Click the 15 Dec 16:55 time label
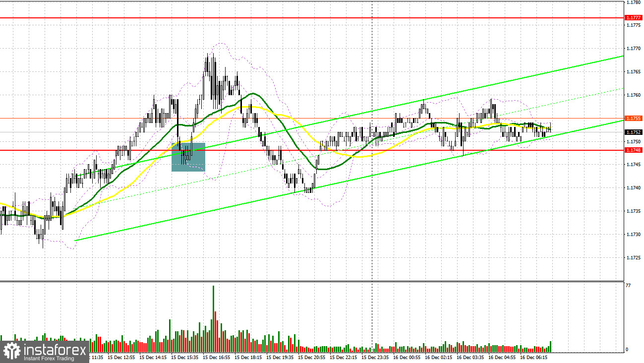 tap(216, 357)
